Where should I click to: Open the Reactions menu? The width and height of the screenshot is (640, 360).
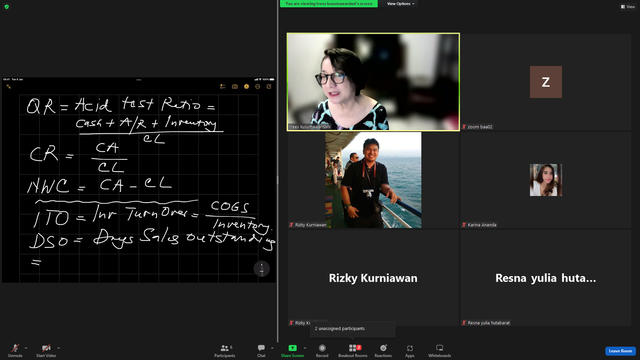click(x=383, y=350)
